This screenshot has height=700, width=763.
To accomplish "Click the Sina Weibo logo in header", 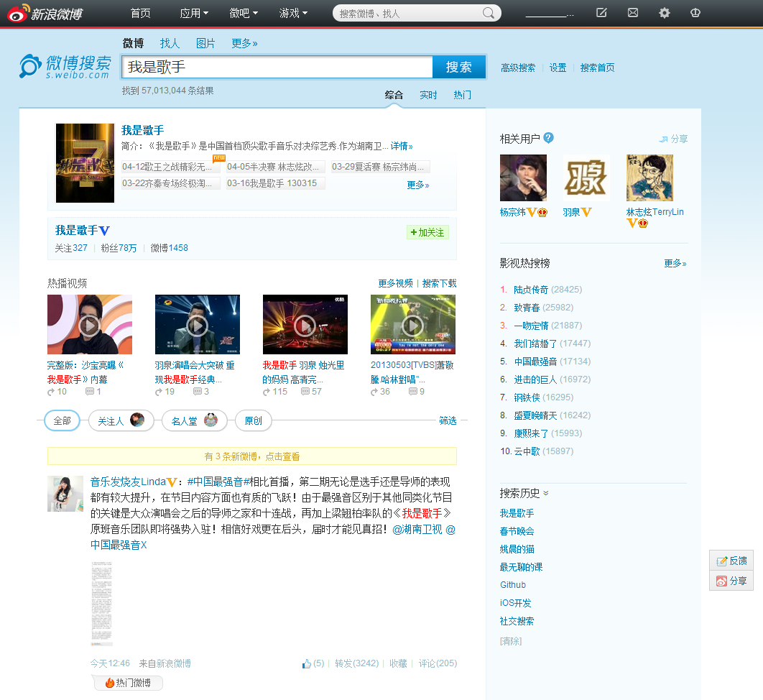I will pyautogui.click(x=45, y=13).
